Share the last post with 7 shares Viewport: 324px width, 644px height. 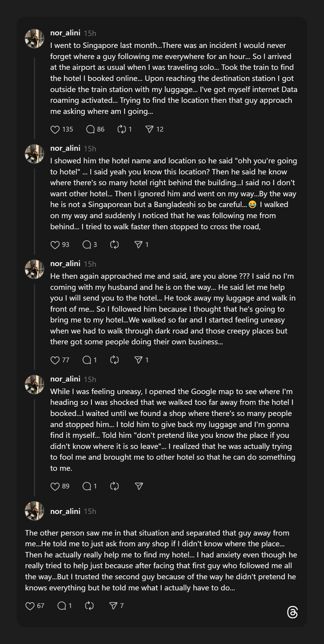point(113,606)
